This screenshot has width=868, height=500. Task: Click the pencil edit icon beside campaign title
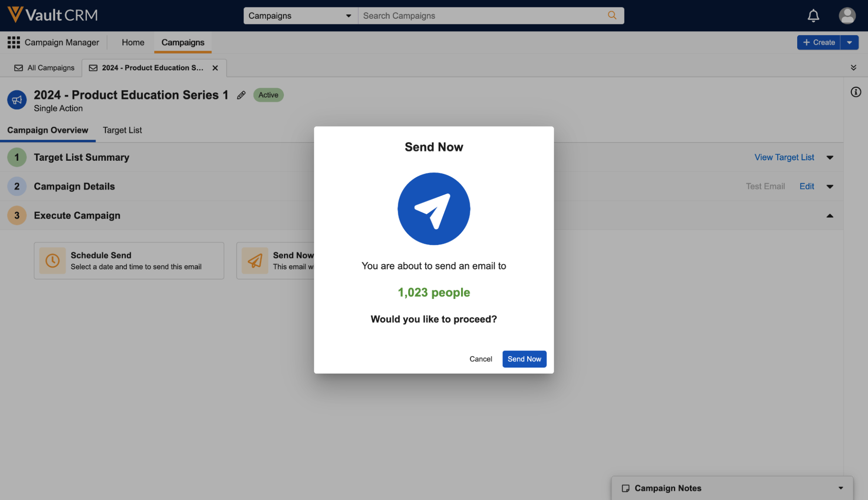click(241, 95)
